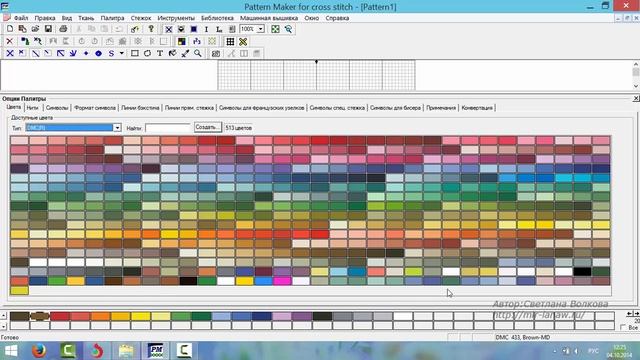Select the fill bucket tool
Viewport: 640px width, 360px height.
click(x=173, y=53)
